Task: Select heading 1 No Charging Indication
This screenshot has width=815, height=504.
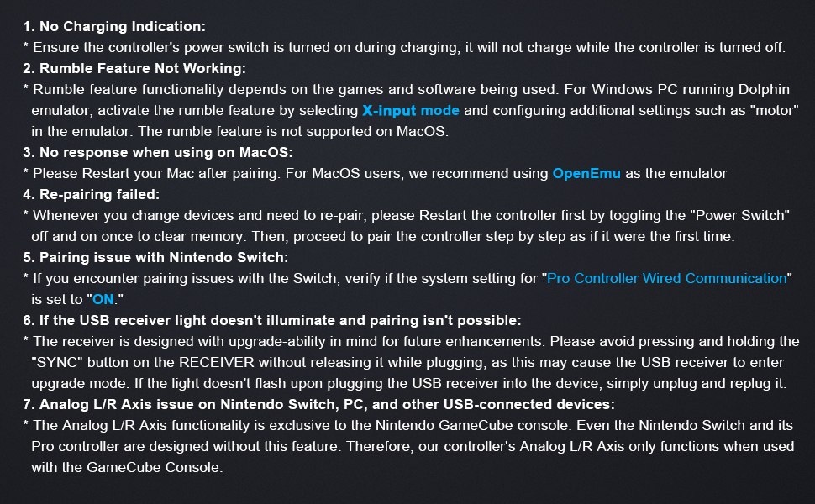Action: (x=114, y=27)
